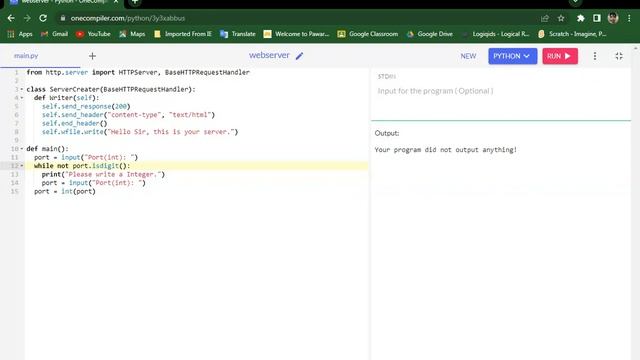The width and height of the screenshot is (640, 360).
Task: Close the webserver browser tab
Action: click(116, 2)
